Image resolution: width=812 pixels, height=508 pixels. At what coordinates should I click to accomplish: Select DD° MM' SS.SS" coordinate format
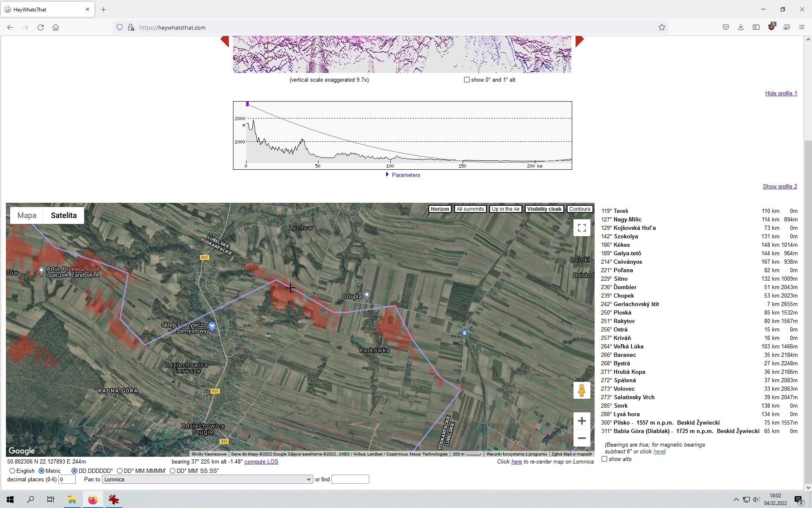tap(173, 471)
